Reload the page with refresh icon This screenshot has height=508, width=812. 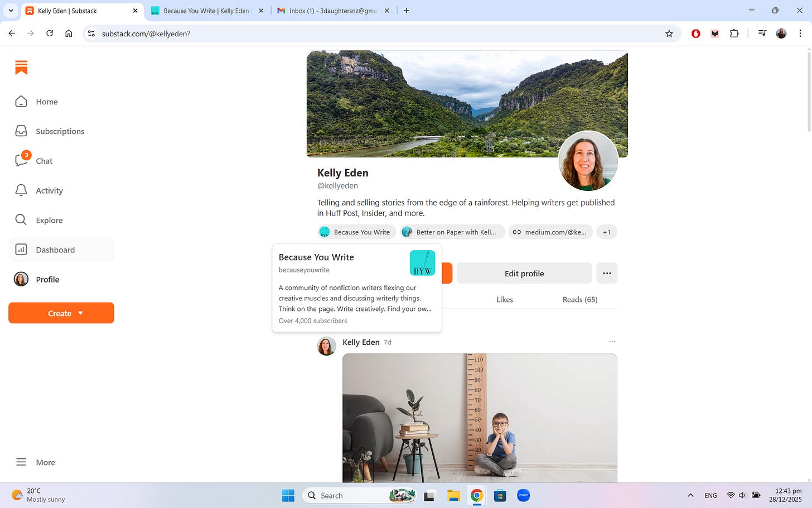[x=50, y=33]
